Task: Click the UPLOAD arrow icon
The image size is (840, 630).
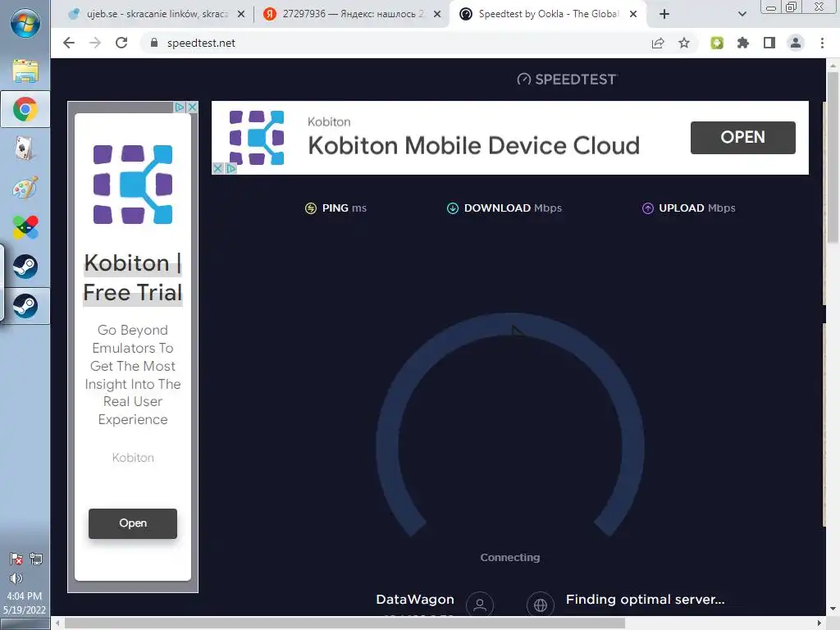Action: click(x=648, y=208)
